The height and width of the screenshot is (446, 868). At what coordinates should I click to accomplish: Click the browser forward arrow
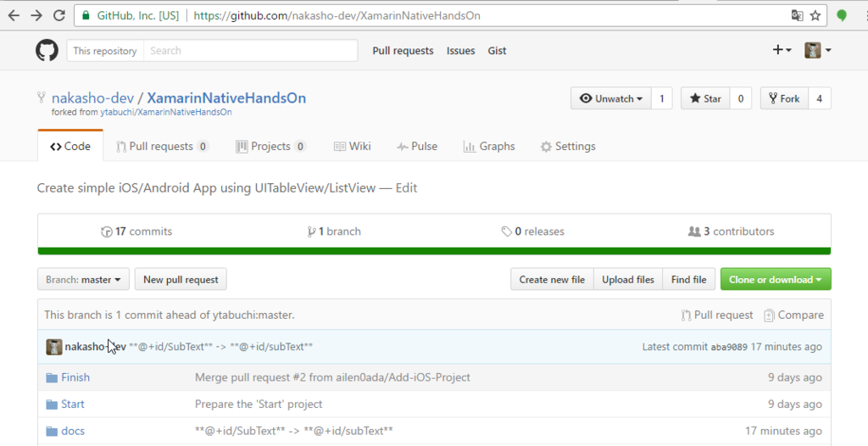tap(36, 15)
